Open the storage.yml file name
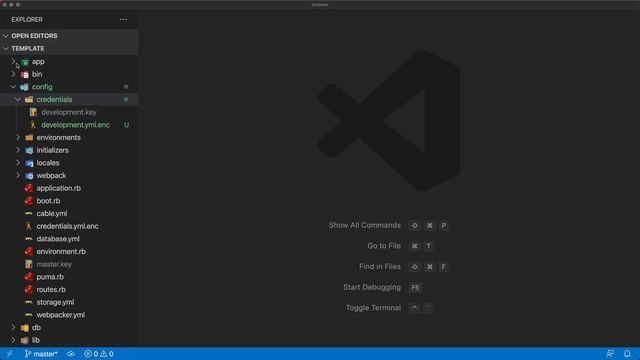 pyautogui.click(x=55, y=302)
